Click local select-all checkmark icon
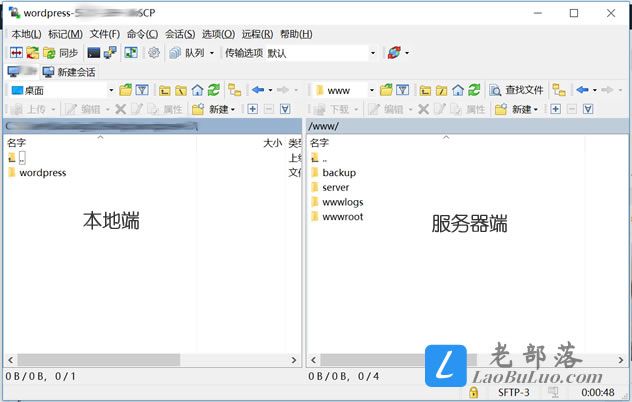Screen dimensions: 632x402 (285, 109)
